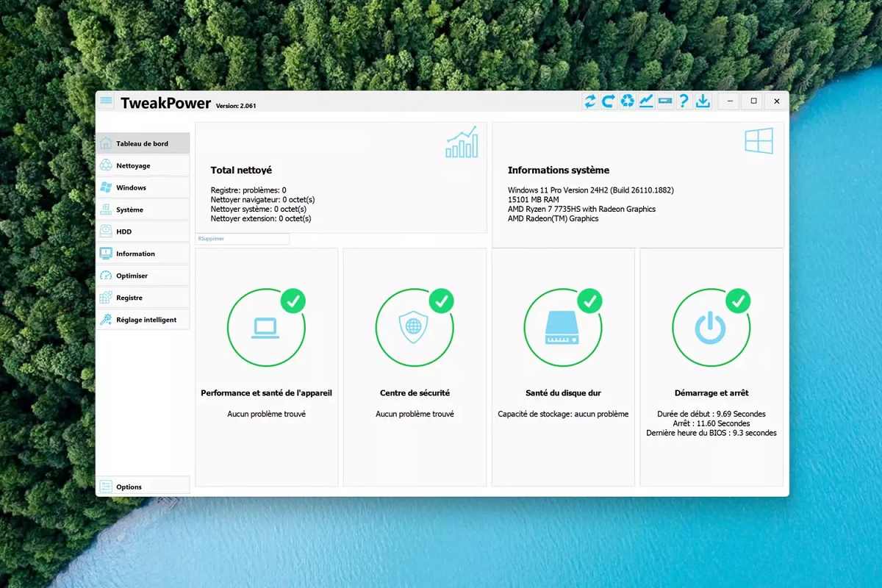Click the curved redo arrow toolbar icon
The image size is (882, 588).
tap(609, 101)
